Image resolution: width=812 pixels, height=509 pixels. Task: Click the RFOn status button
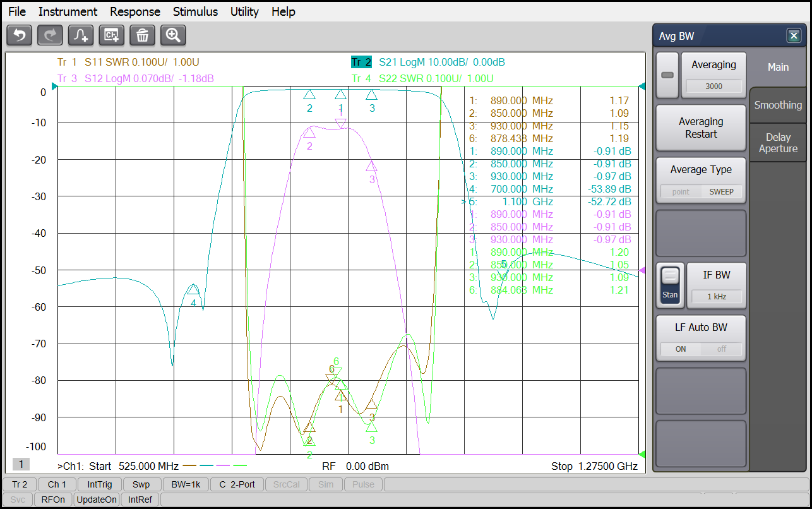click(52, 500)
